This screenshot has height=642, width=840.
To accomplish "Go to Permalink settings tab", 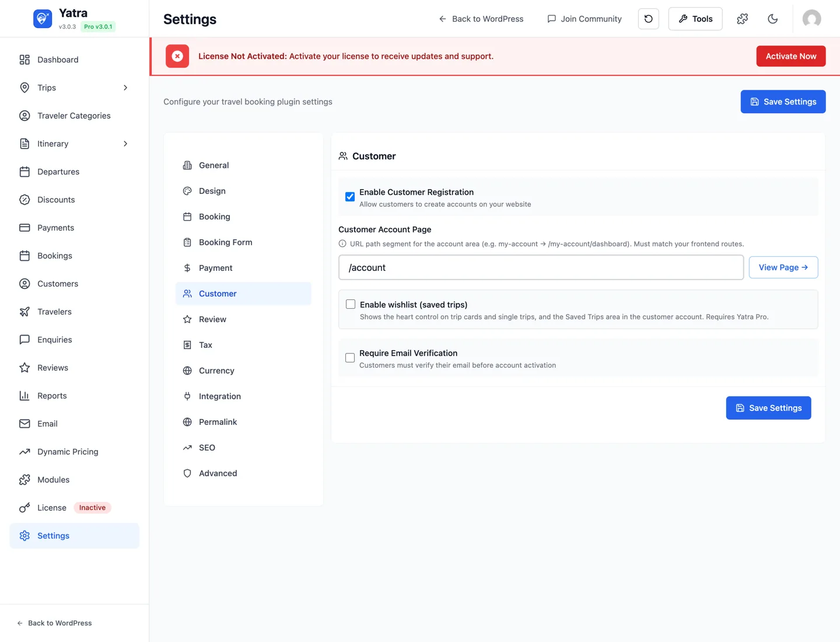I will click(243, 422).
